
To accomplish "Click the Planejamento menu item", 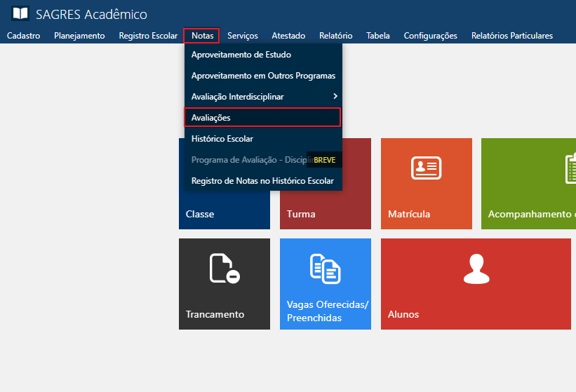I will pos(79,36).
